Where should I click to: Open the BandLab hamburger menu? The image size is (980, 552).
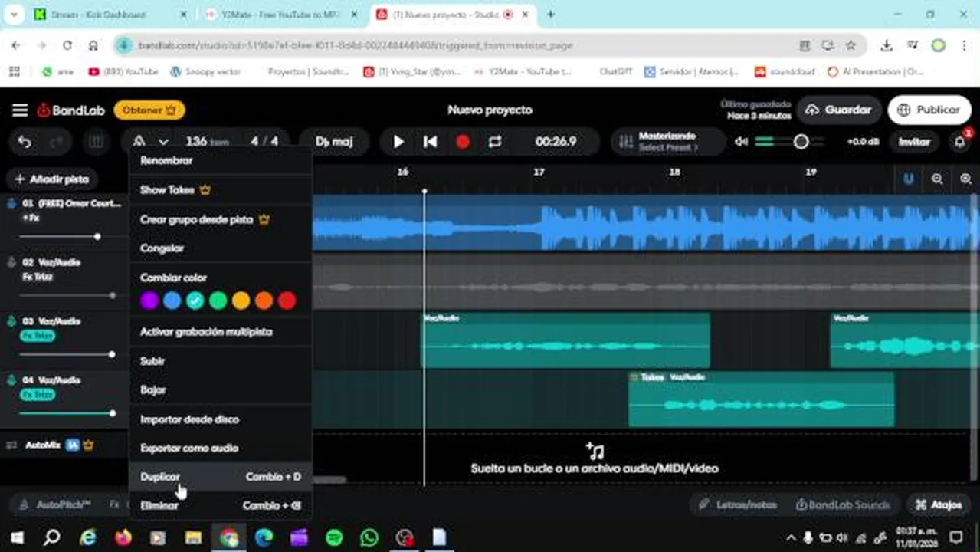(x=20, y=110)
